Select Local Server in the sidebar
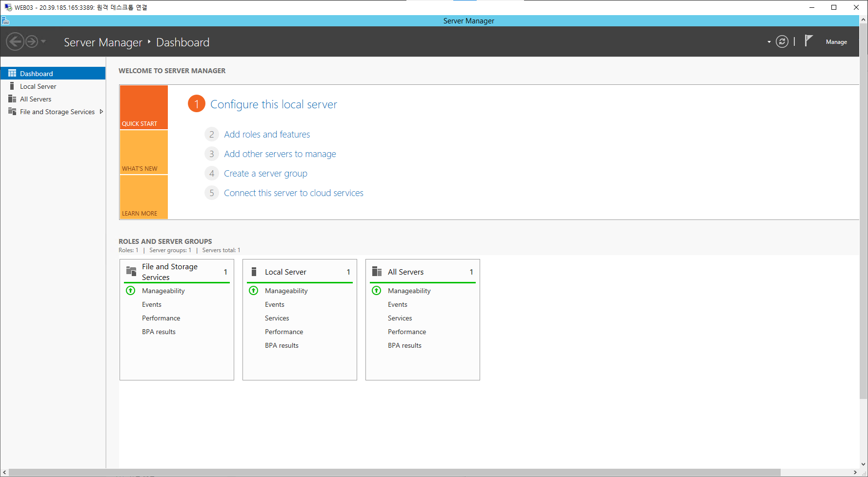 (53, 86)
